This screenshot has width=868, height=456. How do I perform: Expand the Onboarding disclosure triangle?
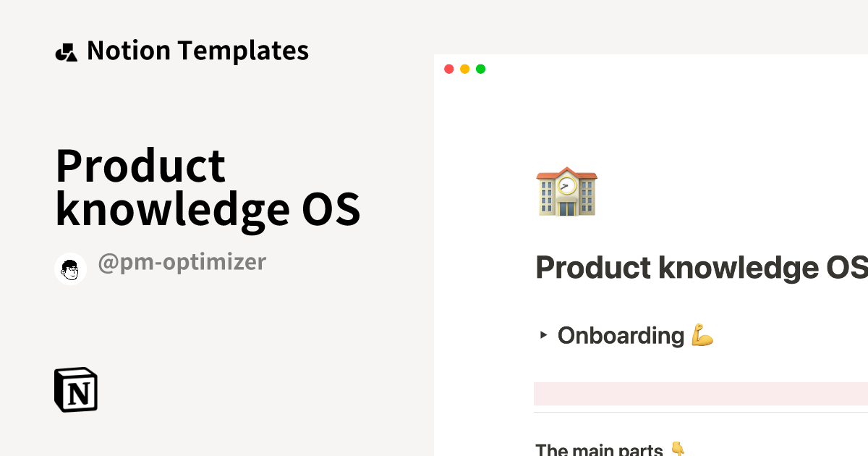542,335
